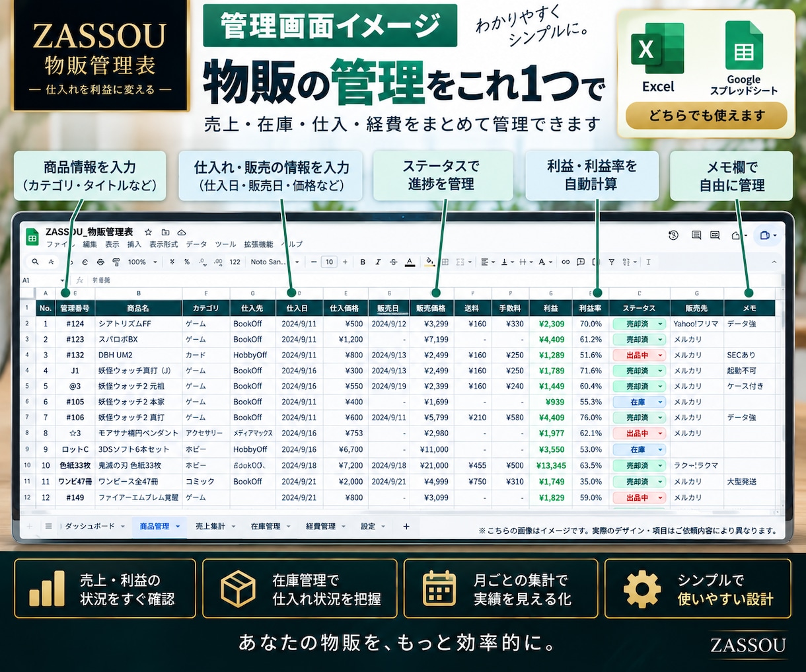Click the Google Sheets home logo

point(32,237)
